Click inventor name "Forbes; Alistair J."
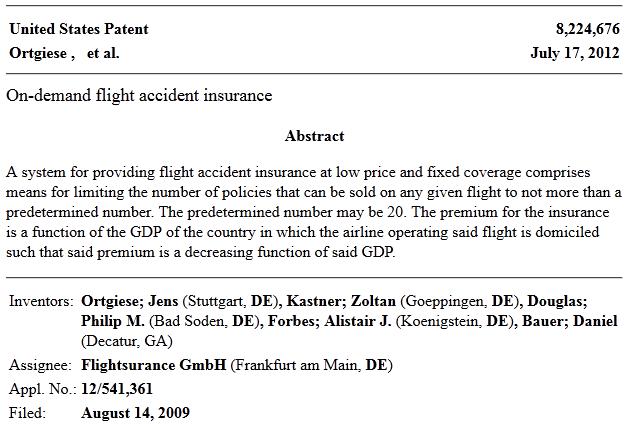The width and height of the screenshot is (629, 425). tap(329, 321)
